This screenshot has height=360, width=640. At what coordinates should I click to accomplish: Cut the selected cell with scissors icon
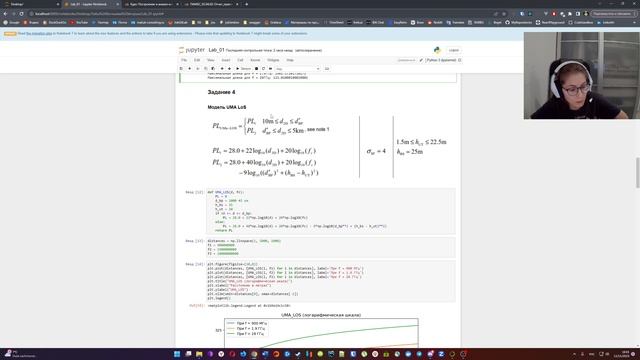pyautogui.click(x=198, y=69)
